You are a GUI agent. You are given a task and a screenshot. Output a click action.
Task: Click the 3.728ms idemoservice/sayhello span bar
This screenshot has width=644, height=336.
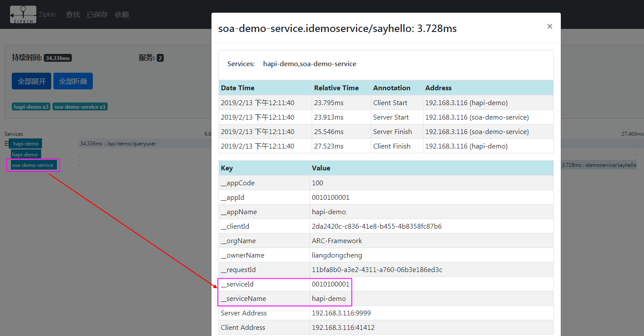pos(598,165)
